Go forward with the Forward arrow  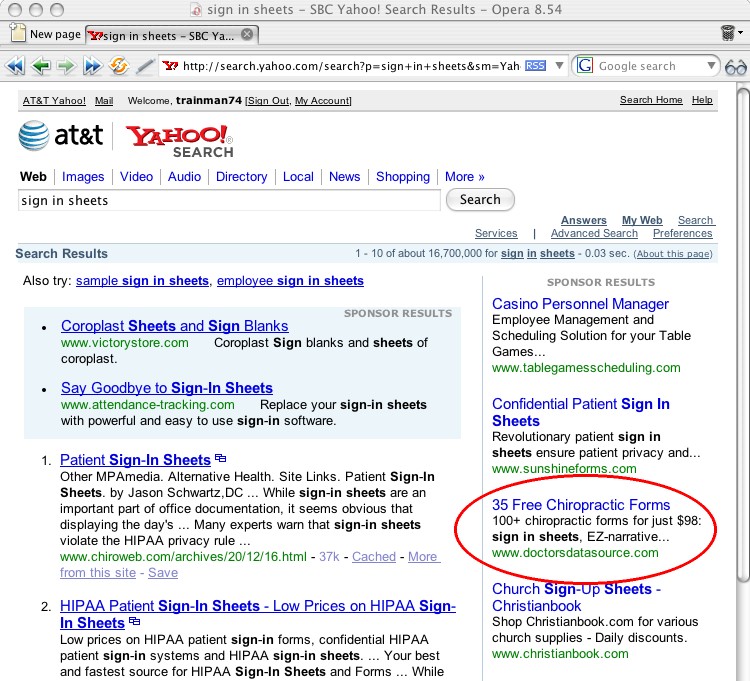tap(66, 66)
